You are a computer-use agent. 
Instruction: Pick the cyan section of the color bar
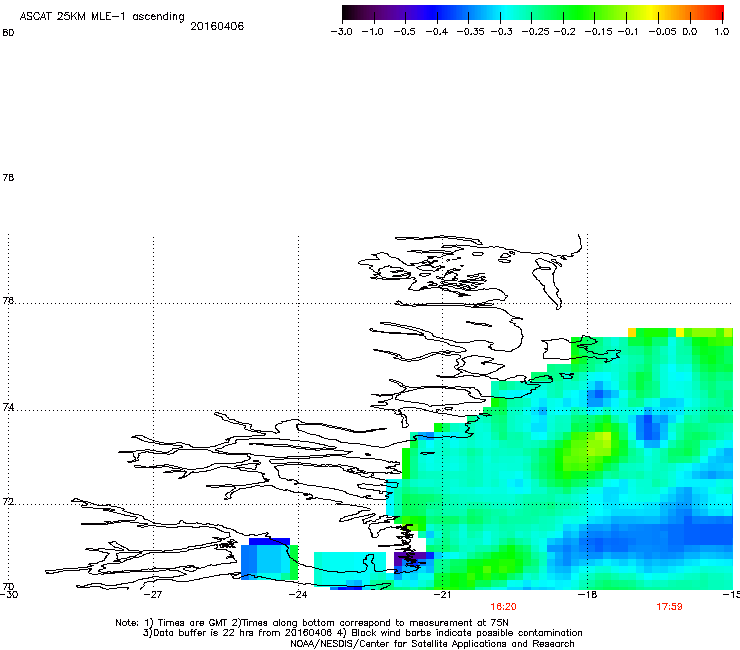[507, 13]
